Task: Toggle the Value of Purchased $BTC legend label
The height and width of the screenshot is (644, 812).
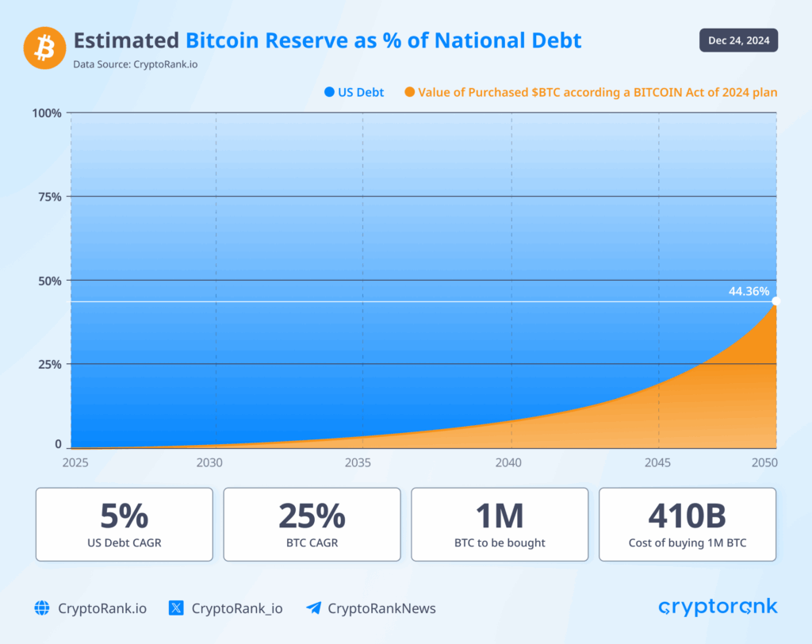Action: 597,93
